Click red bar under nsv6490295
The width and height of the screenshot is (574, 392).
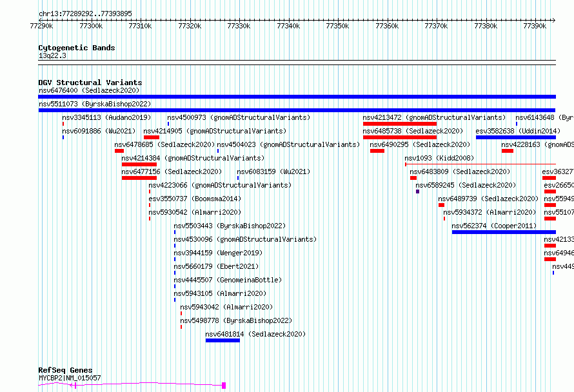[377, 151]
